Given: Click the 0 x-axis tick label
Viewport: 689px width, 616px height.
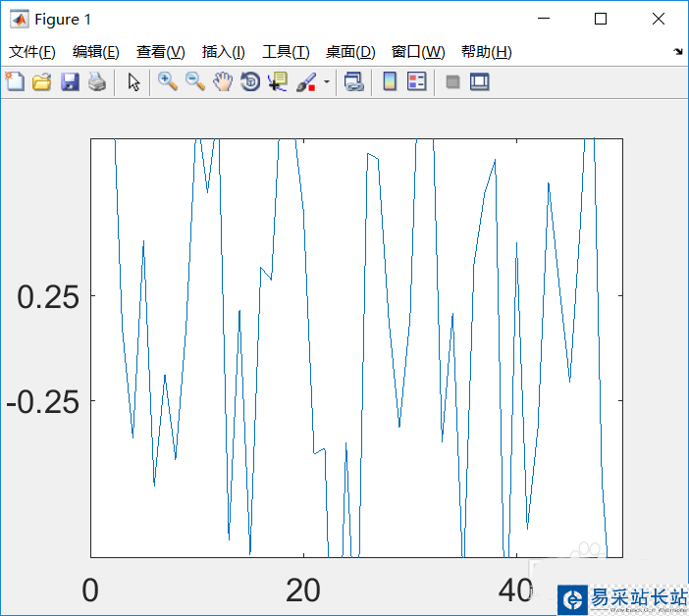Looking at the screenshot, I should coord(90,590).
